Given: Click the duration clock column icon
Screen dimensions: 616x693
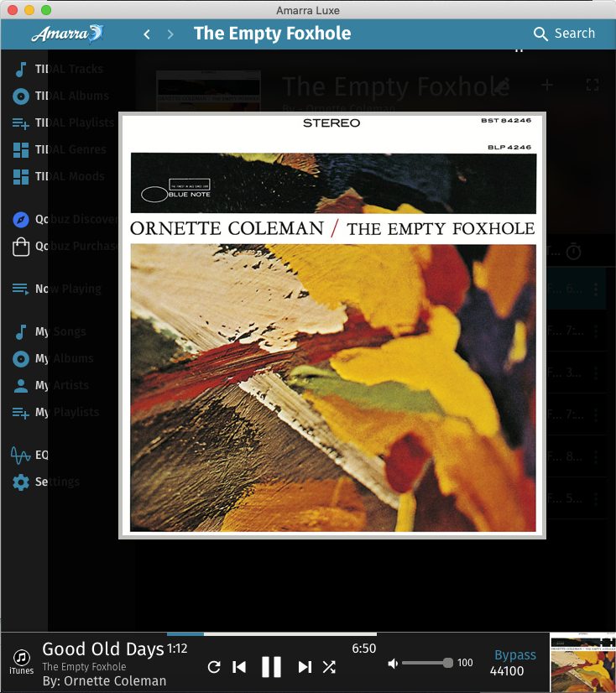Looking at the screenshot, I should [573, 251].
